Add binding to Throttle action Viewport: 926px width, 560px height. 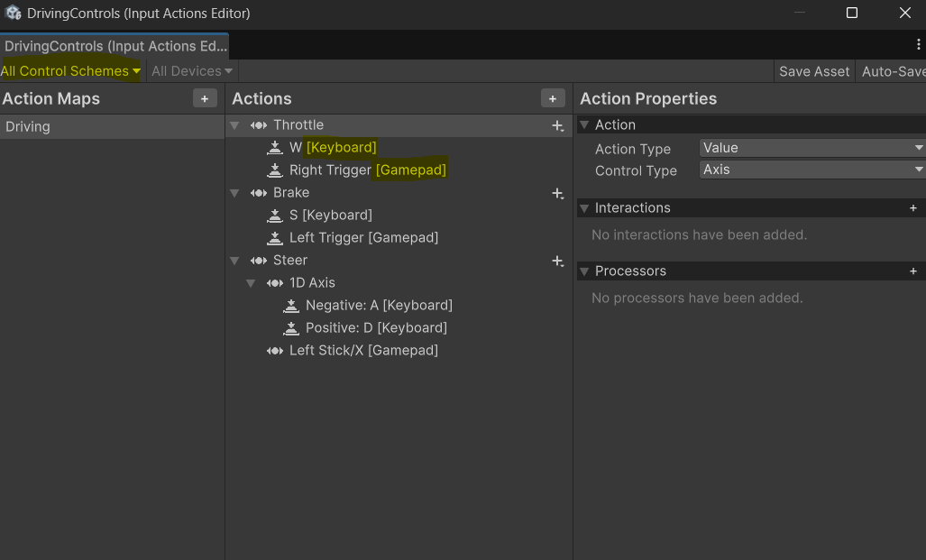pos(558,126)
